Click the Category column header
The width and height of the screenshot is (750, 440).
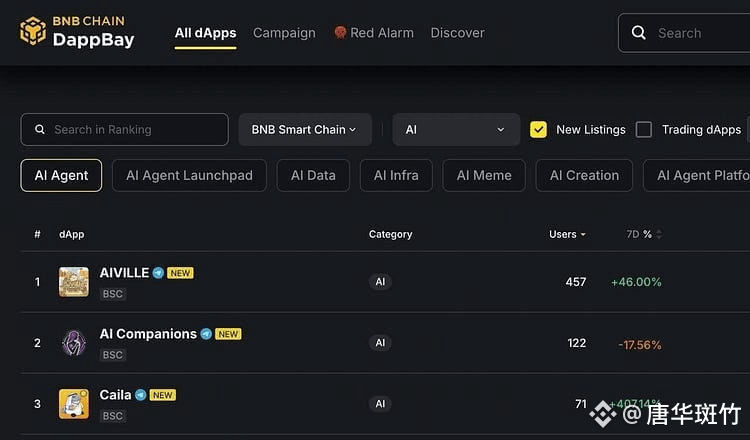(x=390, y=234)
